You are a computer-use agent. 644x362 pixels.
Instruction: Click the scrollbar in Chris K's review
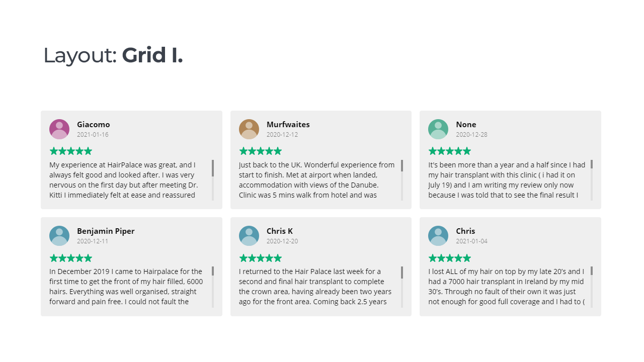click(x=402, y=287)
